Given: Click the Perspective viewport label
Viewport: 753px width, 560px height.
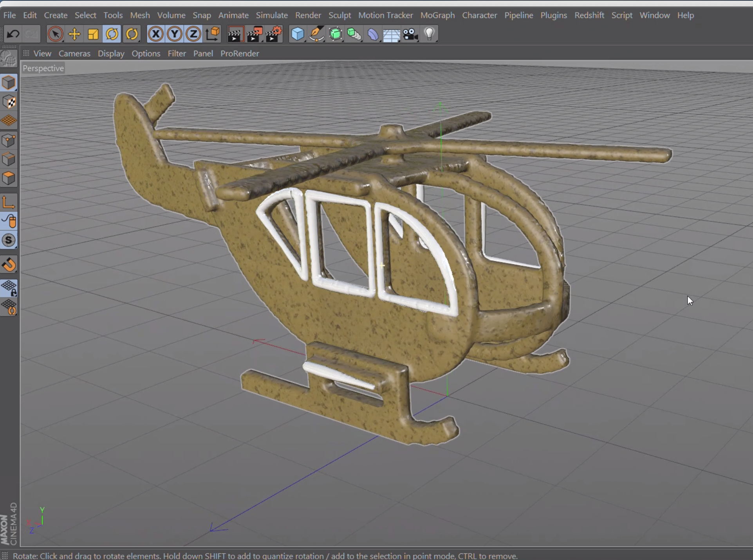Looking at the screenshot, I should coord(43,68).
